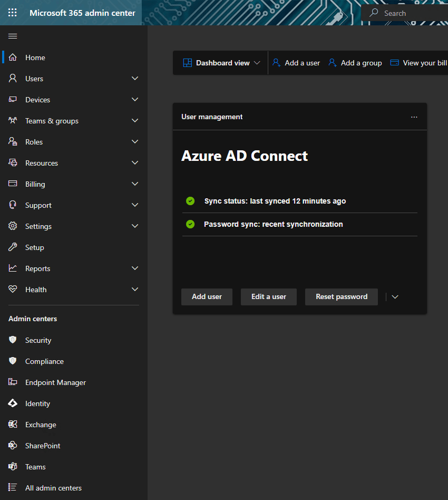The height and width of the screenshot is (500, 448).
Task: Open the app launcher waffle icon
Action: pos(13,13)
